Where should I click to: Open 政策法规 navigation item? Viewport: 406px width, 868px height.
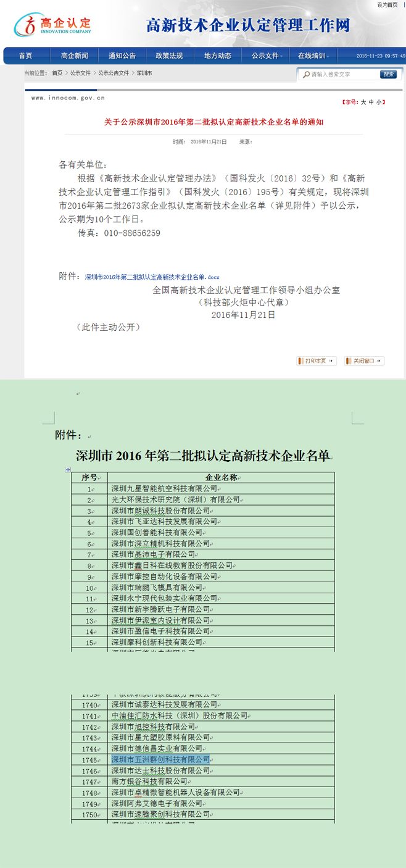(169, 56)
